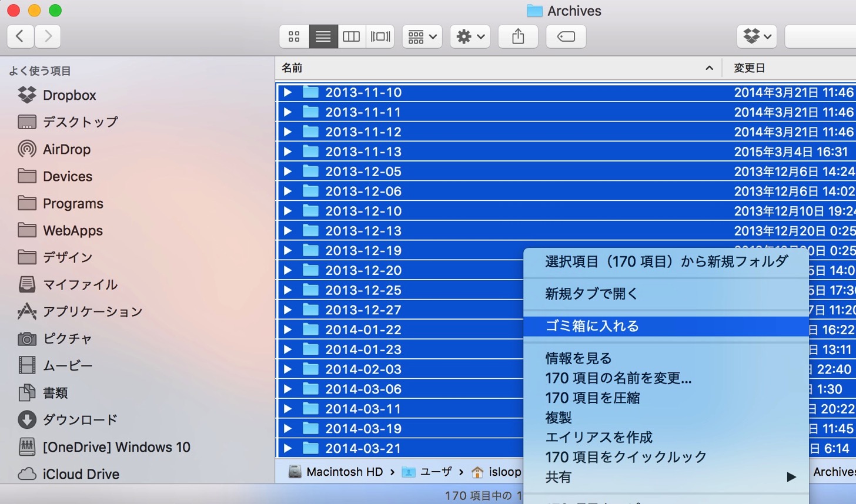Viewport: 856px width, 504px height.
Task: Switch to icon view
Action: 294,36
